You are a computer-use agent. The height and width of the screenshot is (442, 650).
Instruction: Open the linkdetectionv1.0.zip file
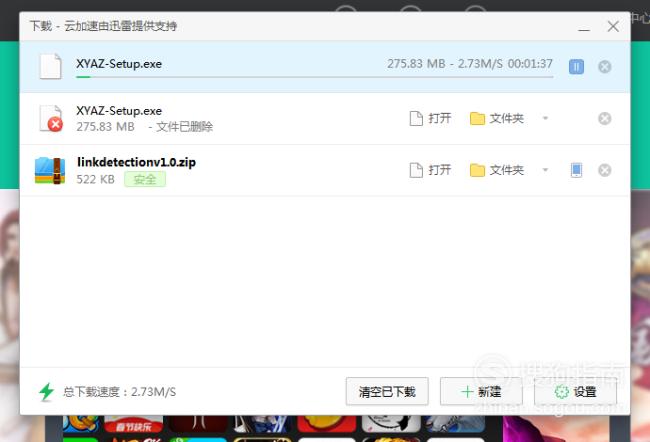pyautogui.click(x=430, y=170)
